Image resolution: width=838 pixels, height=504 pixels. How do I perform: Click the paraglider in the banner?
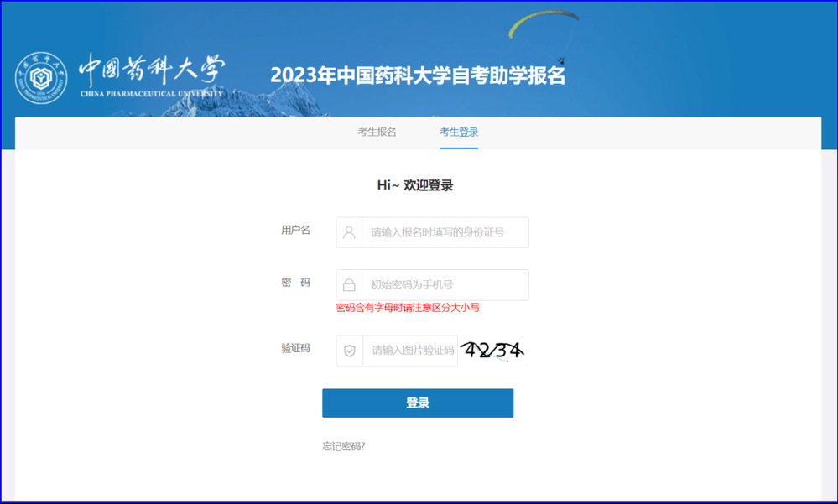pos(544,23)
